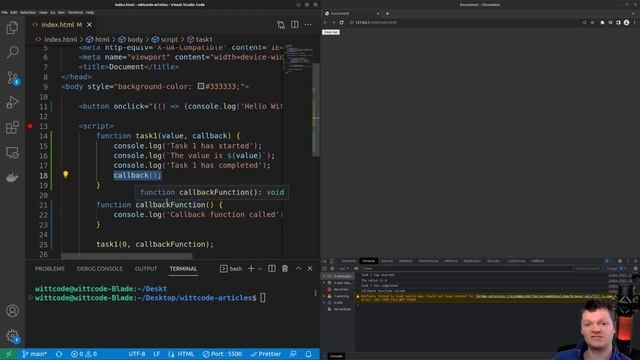Open the Search view in the activity bar
The image size is (640, 360).
12,52
